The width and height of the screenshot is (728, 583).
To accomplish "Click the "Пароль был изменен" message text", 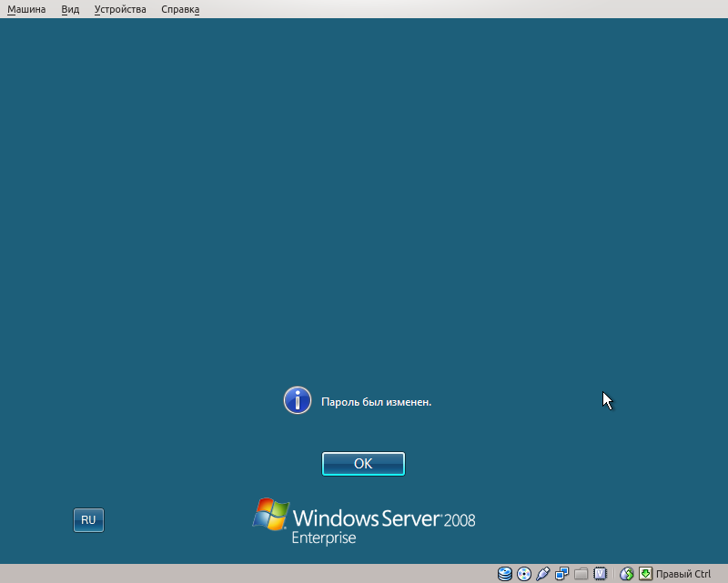I will tap(379, 400).
